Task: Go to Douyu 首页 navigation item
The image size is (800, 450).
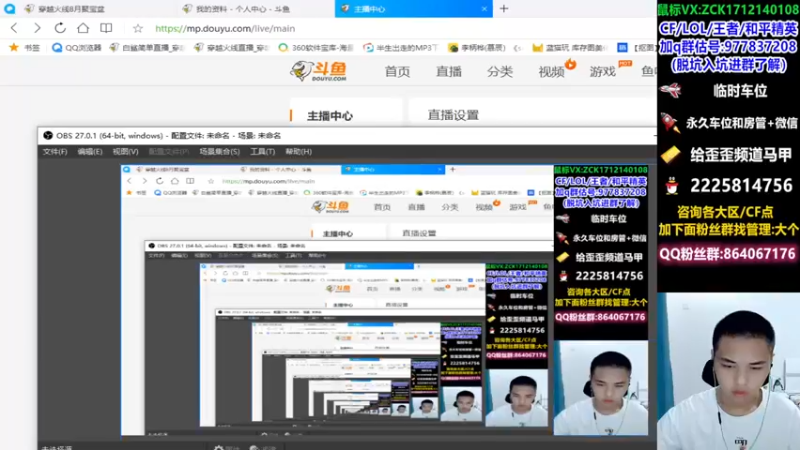Action: tap(397, 71)
